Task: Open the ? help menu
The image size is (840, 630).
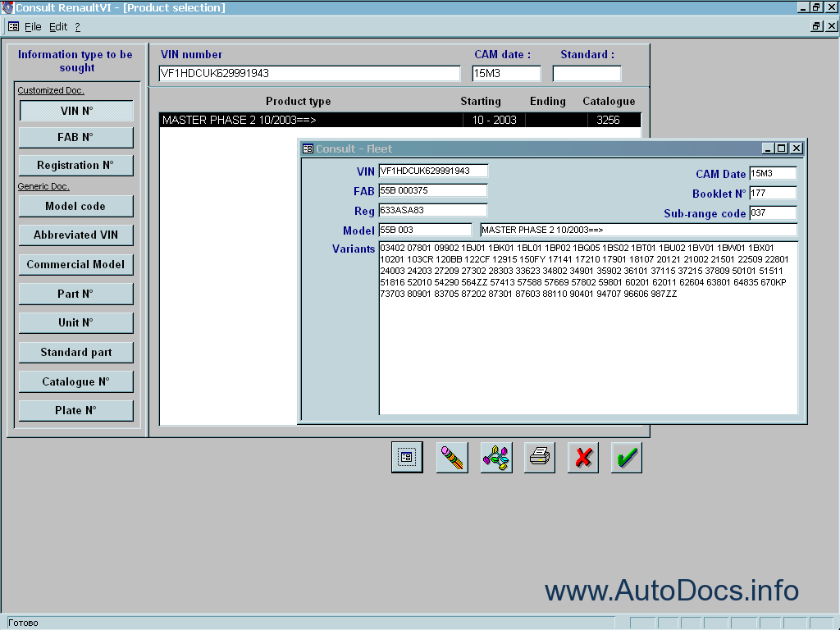Action: 78,27
